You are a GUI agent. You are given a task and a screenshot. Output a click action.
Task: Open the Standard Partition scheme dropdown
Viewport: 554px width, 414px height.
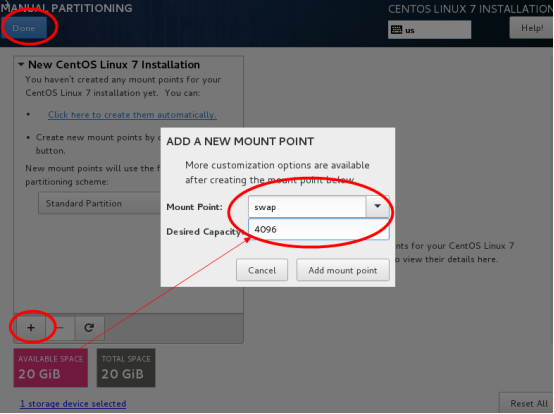tap(99, 203)
